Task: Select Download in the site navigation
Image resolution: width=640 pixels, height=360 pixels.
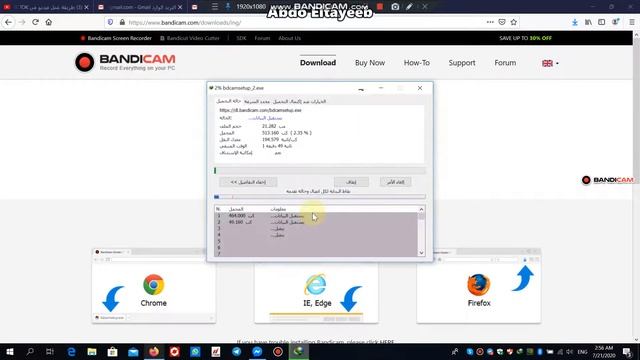Action: 318,62
